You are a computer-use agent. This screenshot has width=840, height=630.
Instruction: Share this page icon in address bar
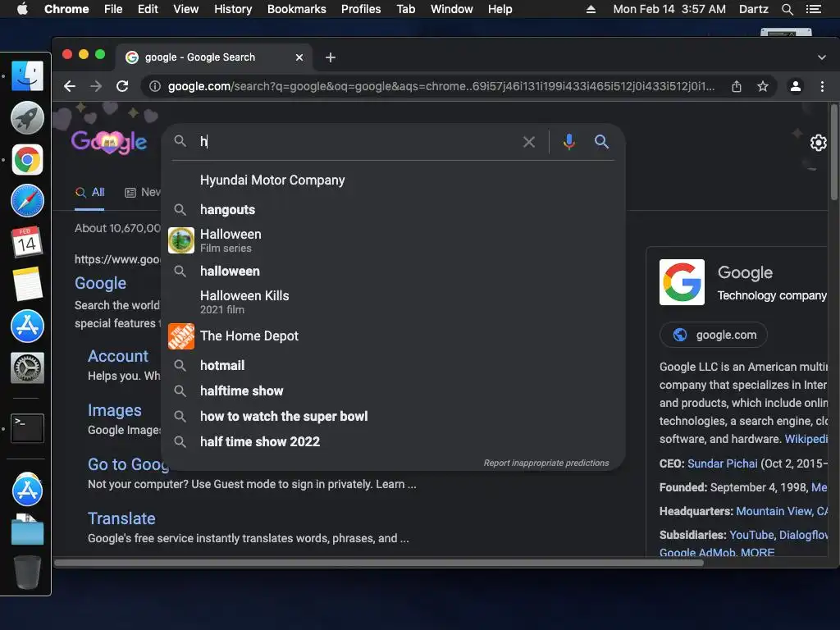click(737, 86)
